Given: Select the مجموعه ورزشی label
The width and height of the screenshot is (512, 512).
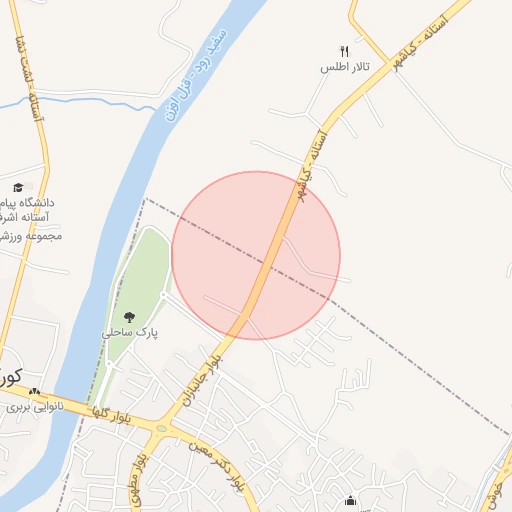Looking at the screenshot, I should tap(31, 236).
